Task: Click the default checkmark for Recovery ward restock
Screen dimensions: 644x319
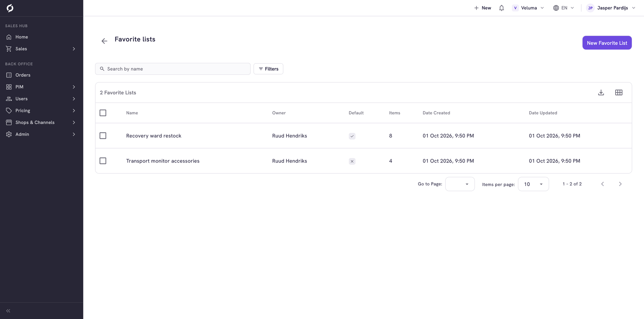Action: 352,136
